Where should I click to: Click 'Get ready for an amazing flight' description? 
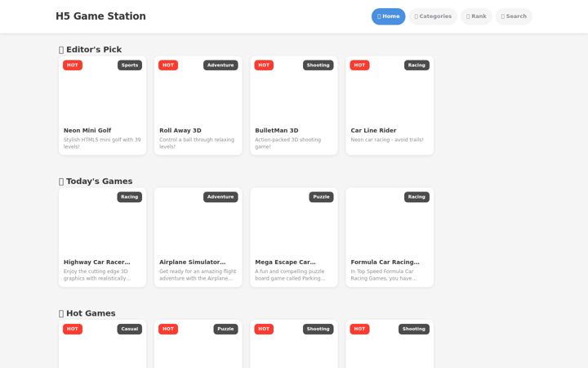(x=198, y=275)
